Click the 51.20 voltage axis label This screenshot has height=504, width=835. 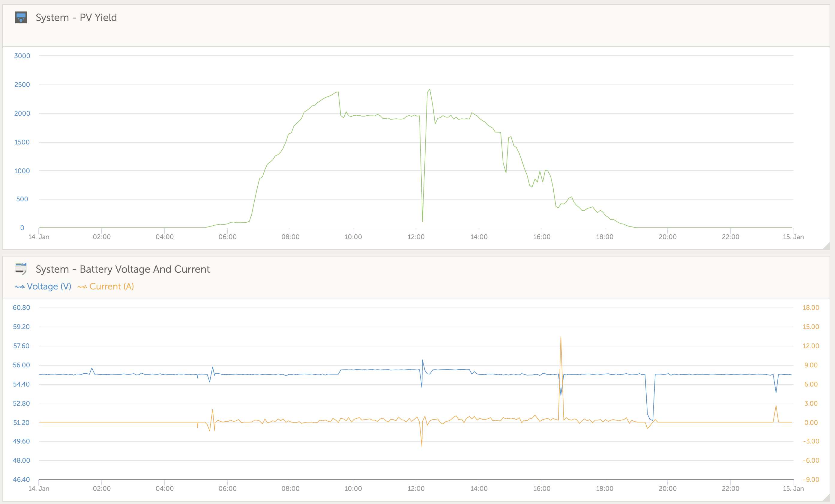pyautogui.click(x=21, y=422)
